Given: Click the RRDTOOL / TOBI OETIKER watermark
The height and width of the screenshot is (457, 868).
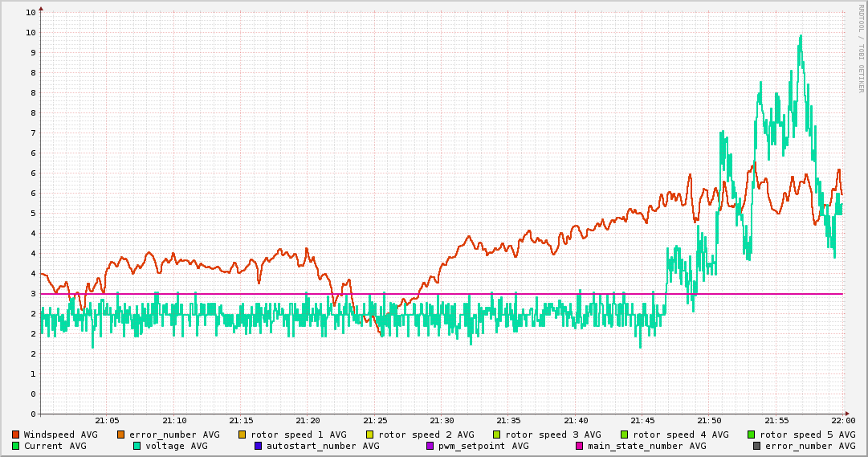Looking at the screenshot, I should [x=861, y=48].
